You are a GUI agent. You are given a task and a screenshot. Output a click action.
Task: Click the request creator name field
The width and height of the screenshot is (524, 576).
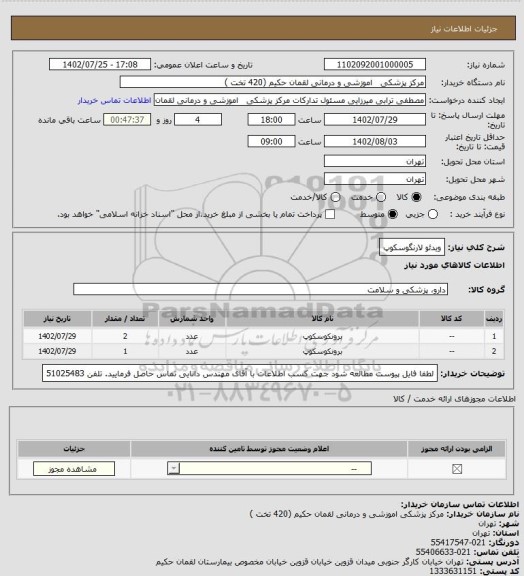[290, 100]
